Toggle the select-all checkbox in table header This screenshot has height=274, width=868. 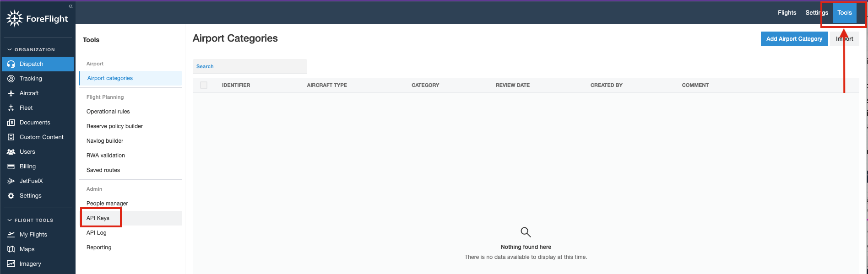[x=204, y=85]
